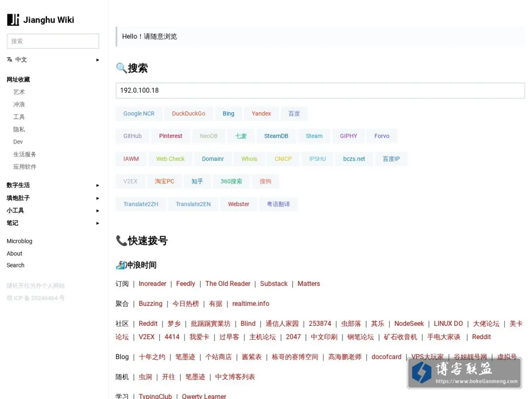The height and width of the screenshot is (399, 532).
Task: Open the sidebar Search page link
Action: click(x=16, y=265)
